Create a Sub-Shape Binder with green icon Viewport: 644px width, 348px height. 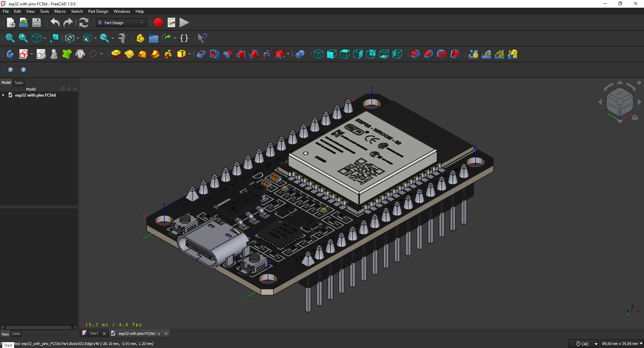[x=67, y=54]
